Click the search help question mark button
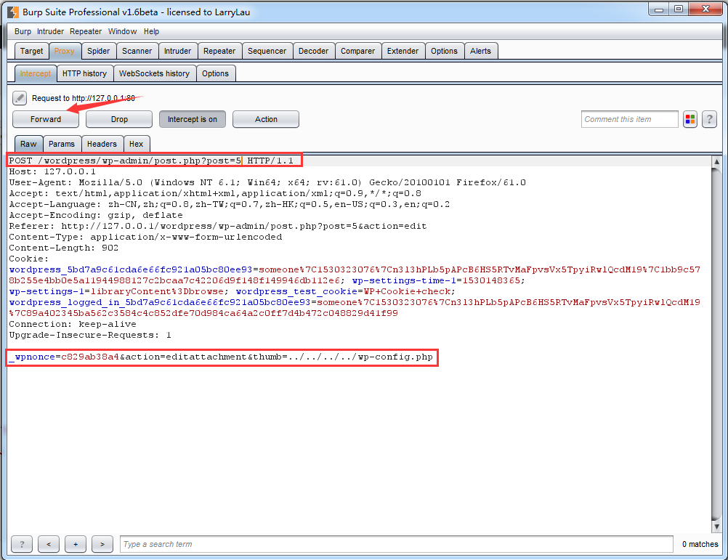728x560 pixels. pos(22,544)
